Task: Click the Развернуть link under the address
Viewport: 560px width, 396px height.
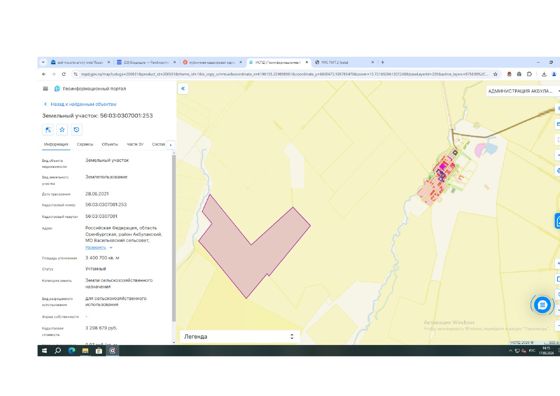Action: [x=96, y=247]
